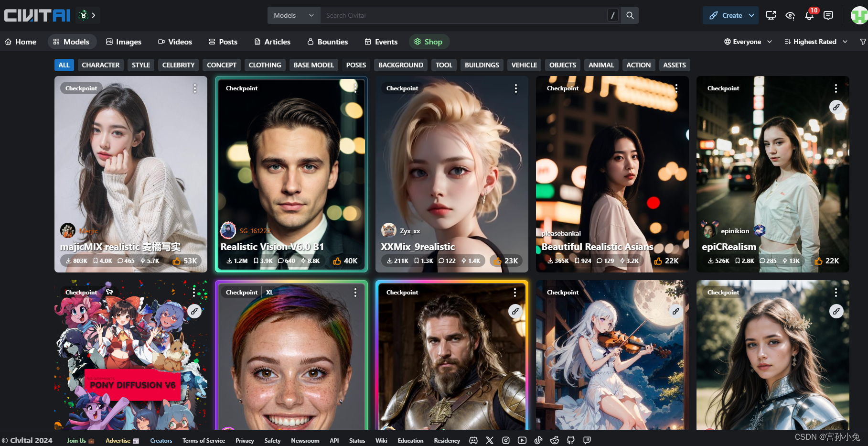Open options menu on XXMix_9realistic card
This screenshot has height=446, width=868.
click(x=516, y=88)
